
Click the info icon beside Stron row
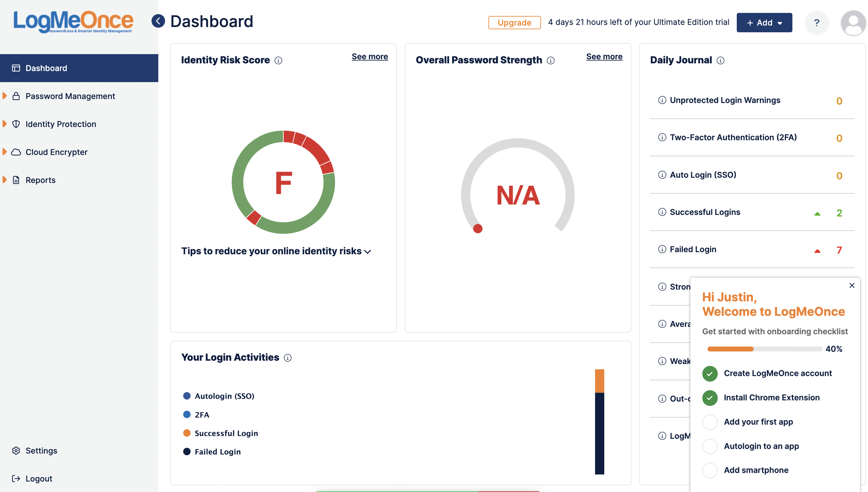pyautogui.click(x=662, y=287)
